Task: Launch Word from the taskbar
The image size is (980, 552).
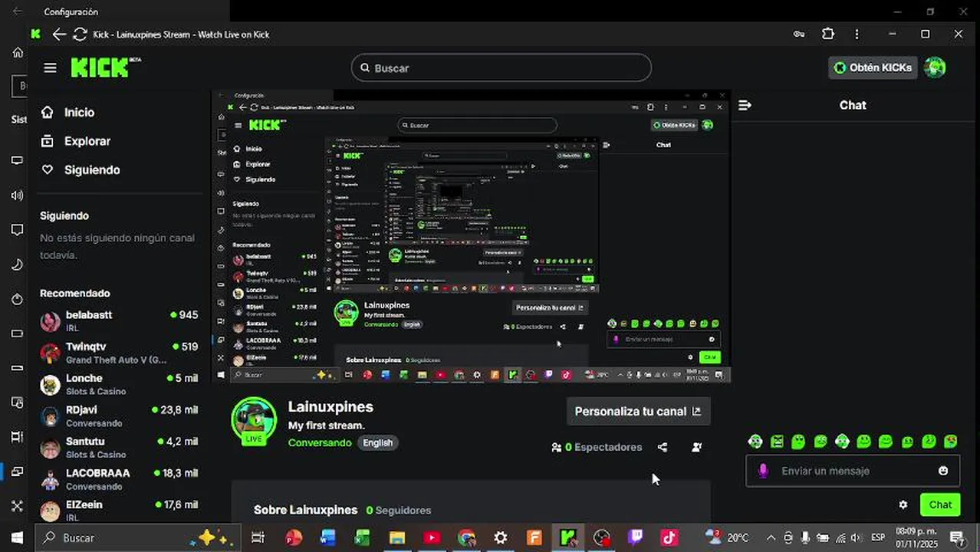Action: pos(327,537)
